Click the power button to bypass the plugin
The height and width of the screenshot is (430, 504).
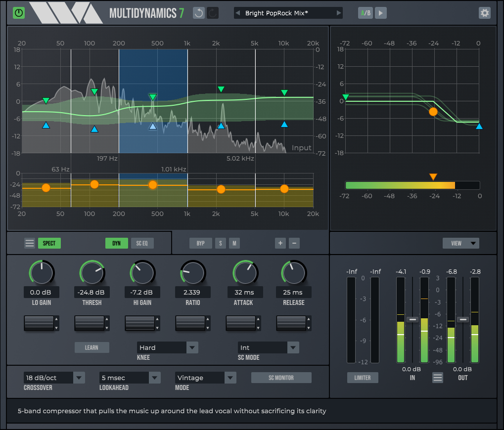point(18,12)
